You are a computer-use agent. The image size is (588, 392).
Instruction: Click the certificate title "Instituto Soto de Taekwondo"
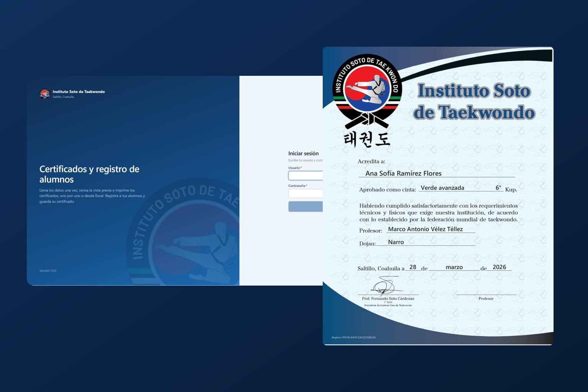coord(474,101)
